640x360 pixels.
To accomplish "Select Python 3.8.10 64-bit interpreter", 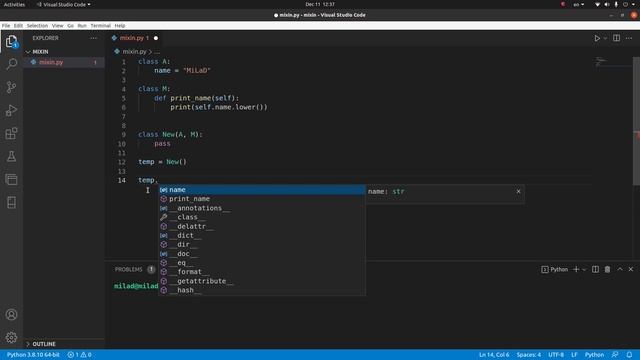I will [x=33, y=355].
